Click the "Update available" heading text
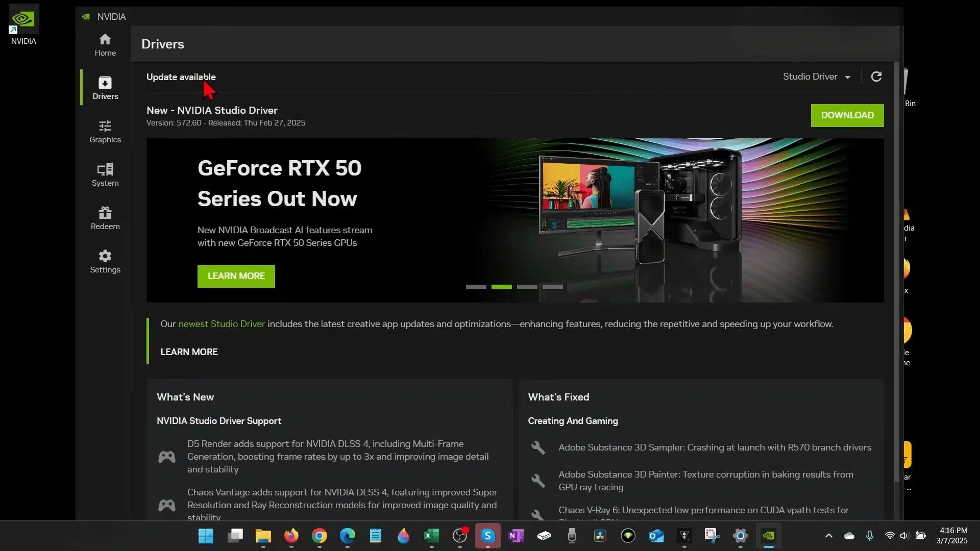 pos(181,77)
